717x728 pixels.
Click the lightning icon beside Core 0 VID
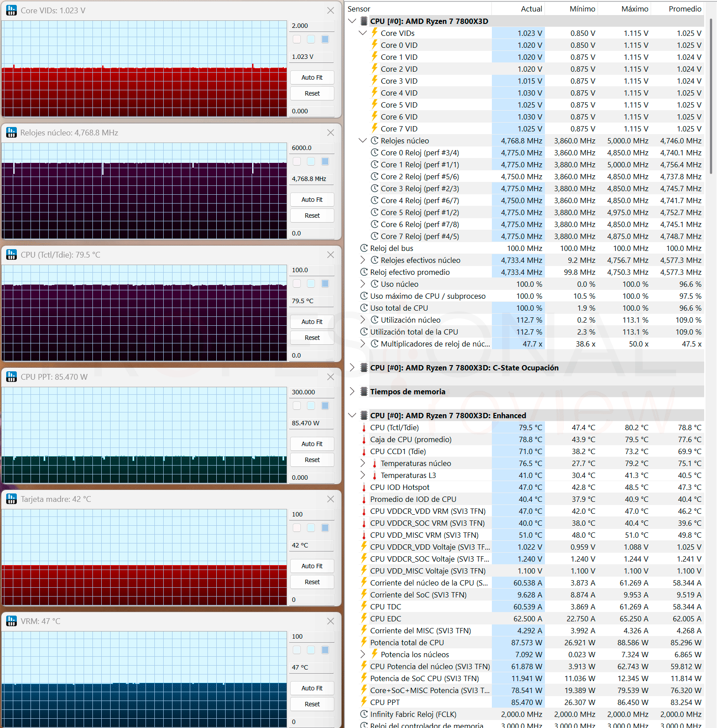click(374, 45)
